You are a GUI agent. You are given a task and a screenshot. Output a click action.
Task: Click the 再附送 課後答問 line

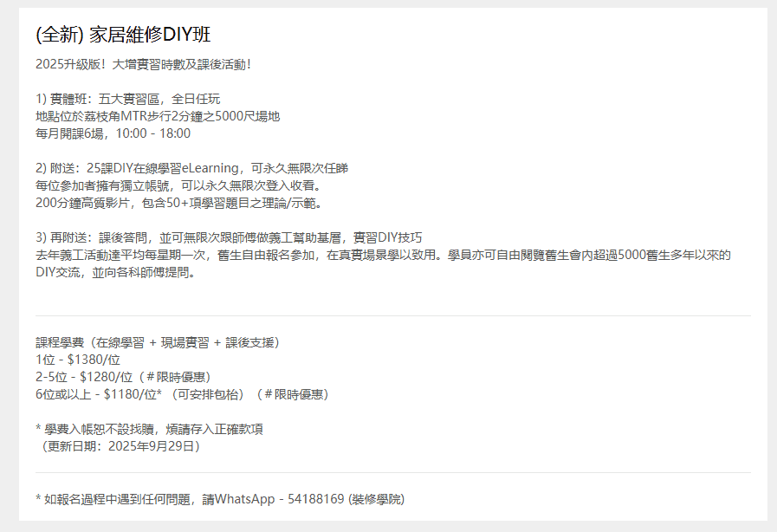click(229, 238)
